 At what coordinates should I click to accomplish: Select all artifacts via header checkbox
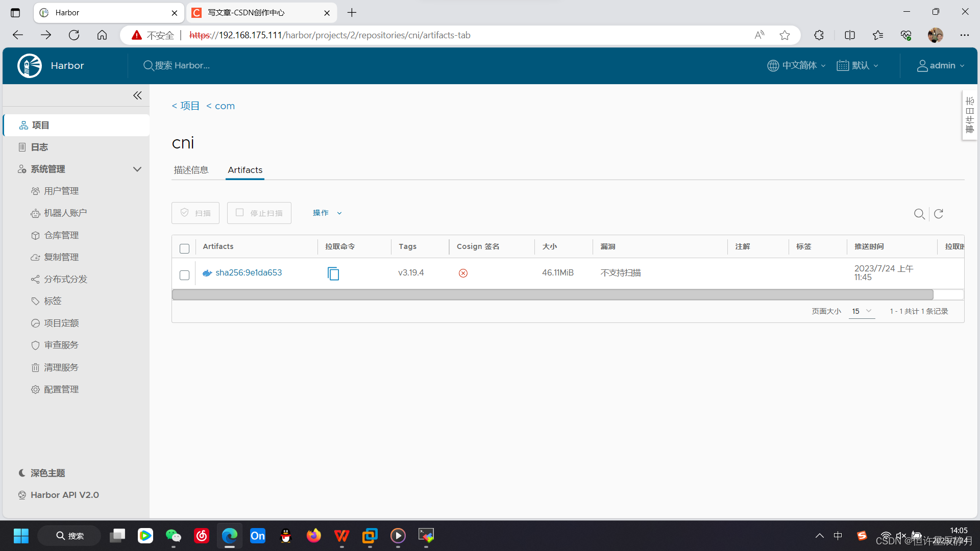click(x=184, y=248)
